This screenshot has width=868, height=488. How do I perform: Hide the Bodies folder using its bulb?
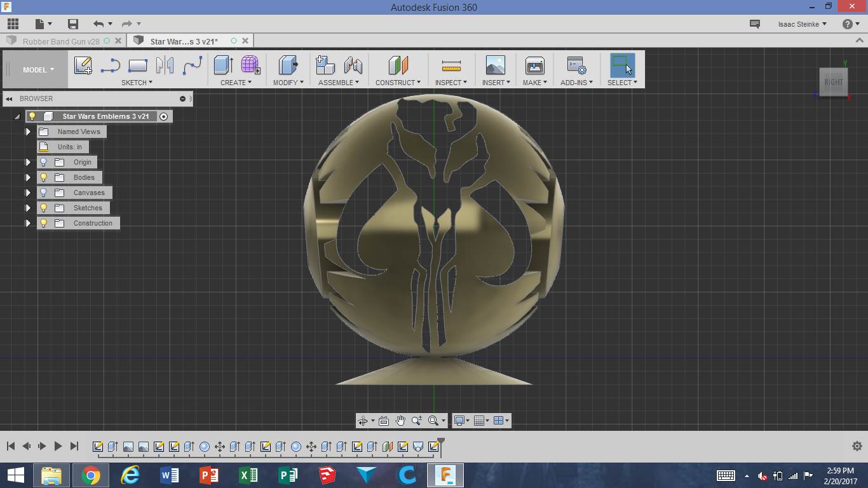(43, 177)
